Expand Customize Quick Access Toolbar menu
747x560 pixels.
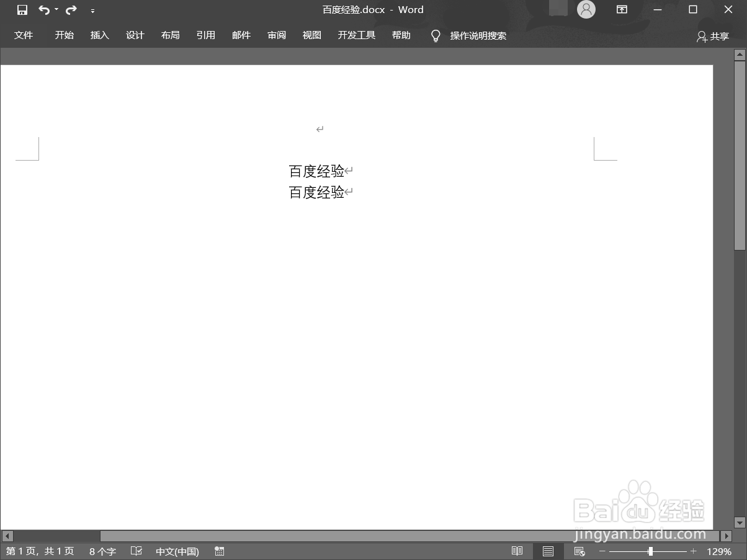coord(92,11)
